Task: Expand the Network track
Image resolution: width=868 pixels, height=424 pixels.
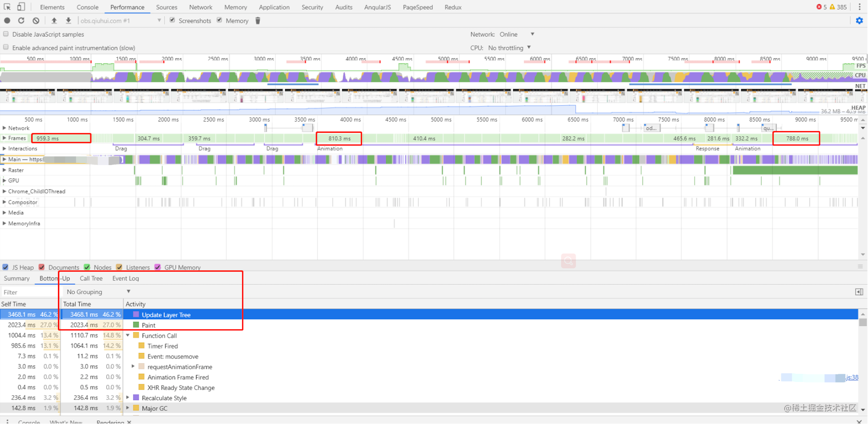Action: point(5,128)
